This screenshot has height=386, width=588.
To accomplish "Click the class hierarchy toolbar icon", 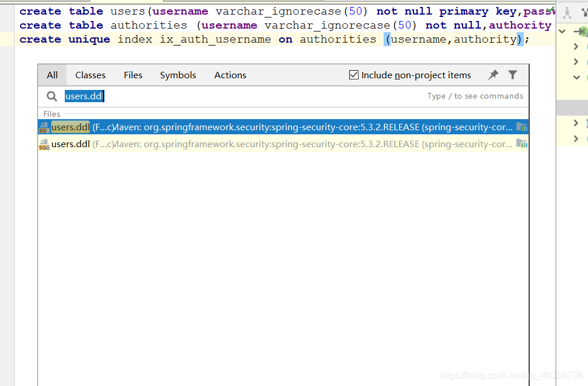I will (567, 13).
